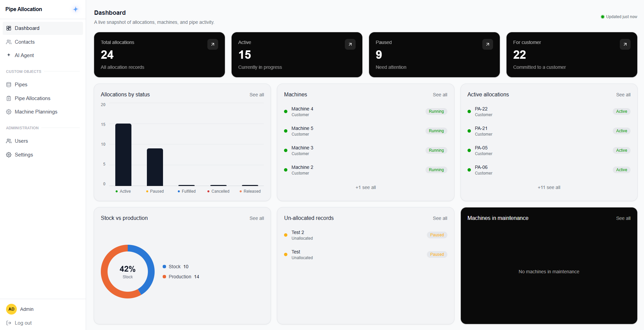See all in Un-allocated records panel
The image size is (644, 330).
pos(440,218)
